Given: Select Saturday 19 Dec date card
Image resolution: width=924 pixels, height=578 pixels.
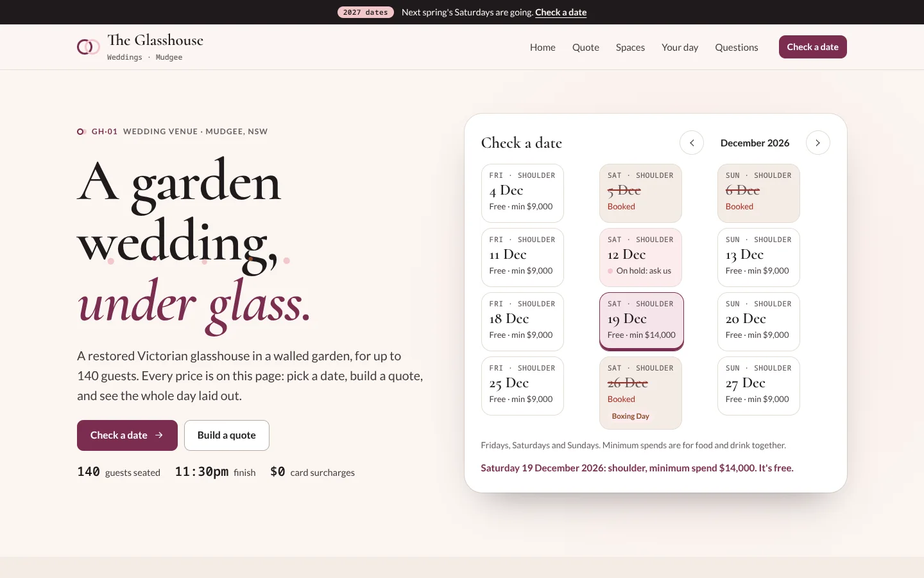Looking at the screenshot, I should 642,322.
